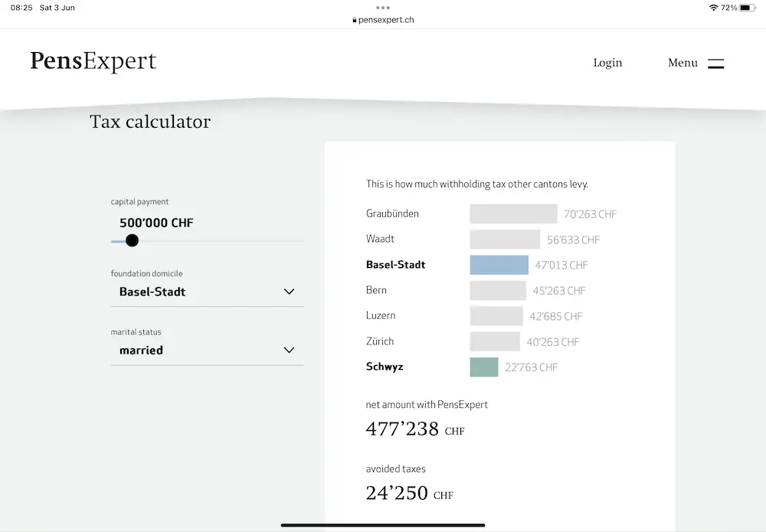Click the PensExpert logo
This screenshot has width=766, height=532.
tap(93, 61)
